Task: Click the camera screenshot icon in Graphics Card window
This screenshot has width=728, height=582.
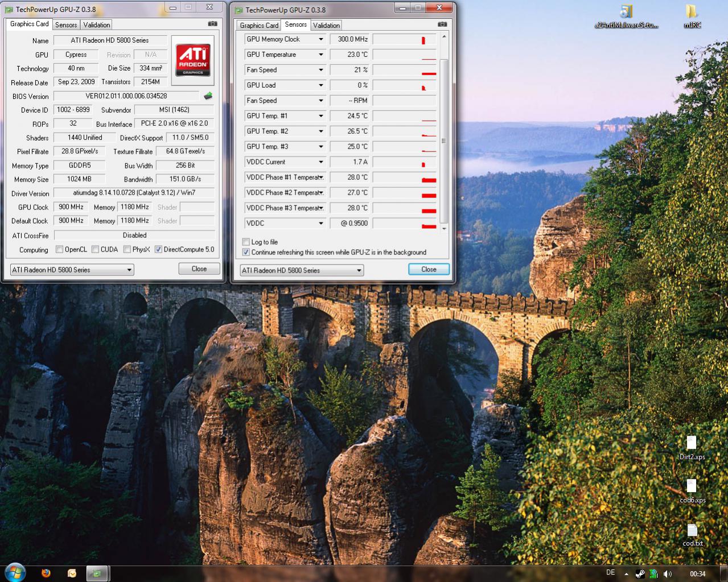Action: pyautogui.click(x=212, y=24)
